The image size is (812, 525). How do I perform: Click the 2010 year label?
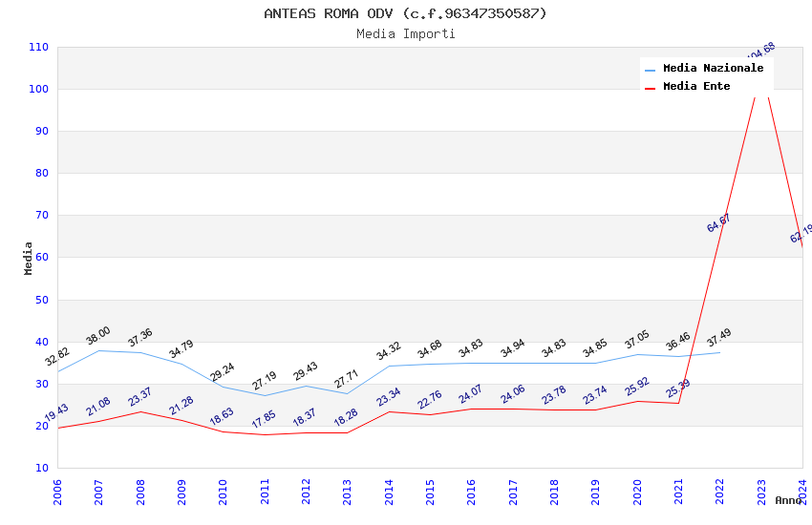click(x=224, y=492)
